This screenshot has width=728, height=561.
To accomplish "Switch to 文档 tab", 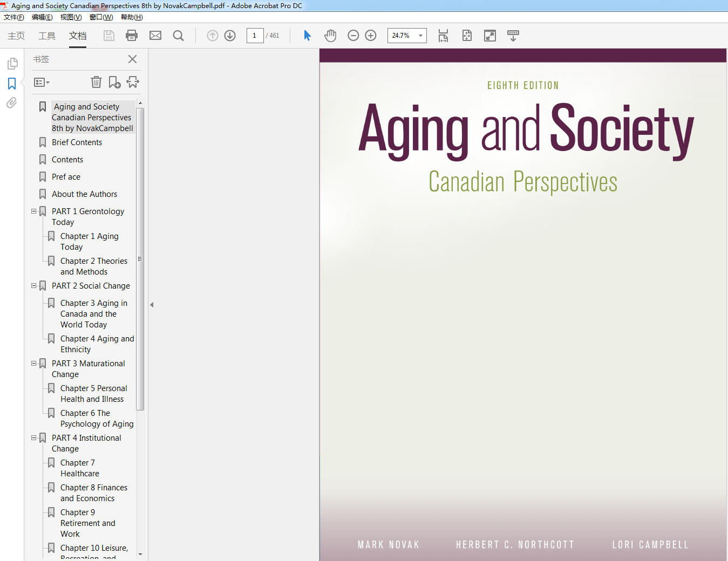I will click(x=78, y=36).
